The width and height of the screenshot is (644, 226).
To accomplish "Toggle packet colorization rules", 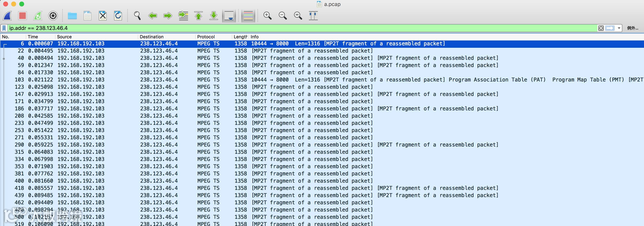I will 248,16.
